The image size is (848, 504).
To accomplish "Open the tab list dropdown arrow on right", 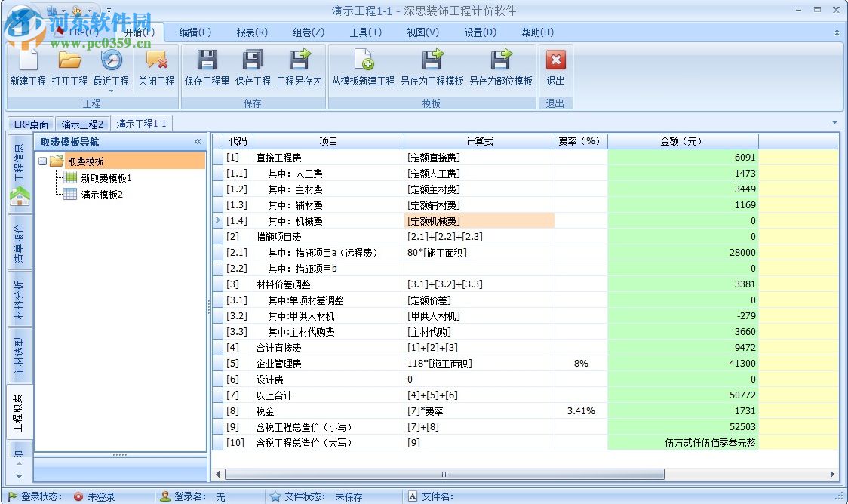I will pyautogui.click(x=834, y=121).
